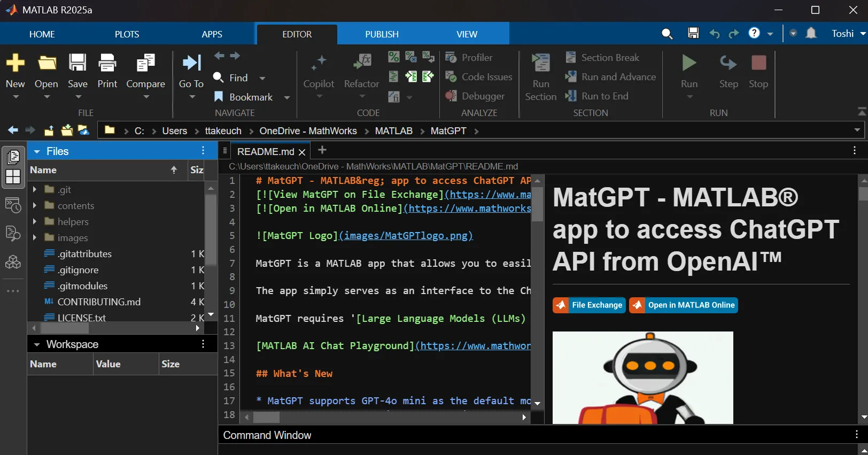
Task: Open the Compare files tool
Action: click(145, 64)
